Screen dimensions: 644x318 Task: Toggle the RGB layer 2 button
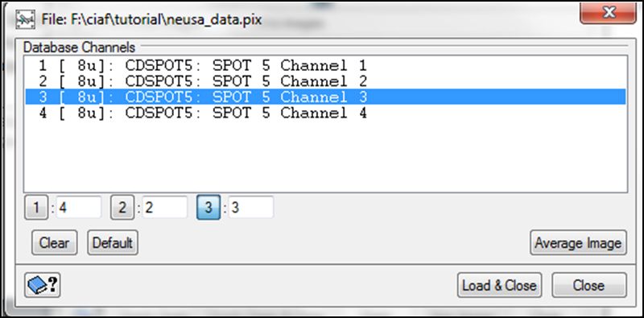click(x=122, y=208)
